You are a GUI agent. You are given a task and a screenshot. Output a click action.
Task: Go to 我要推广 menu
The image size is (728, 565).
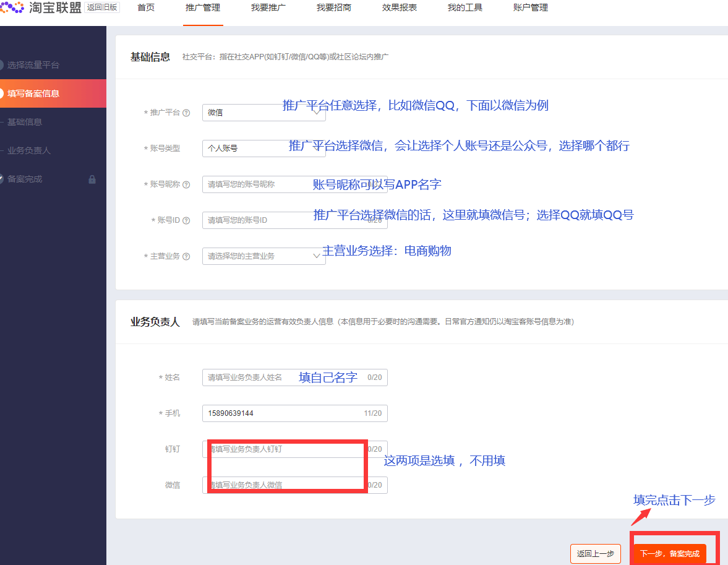pyautogui.click(x=268, y=8)
